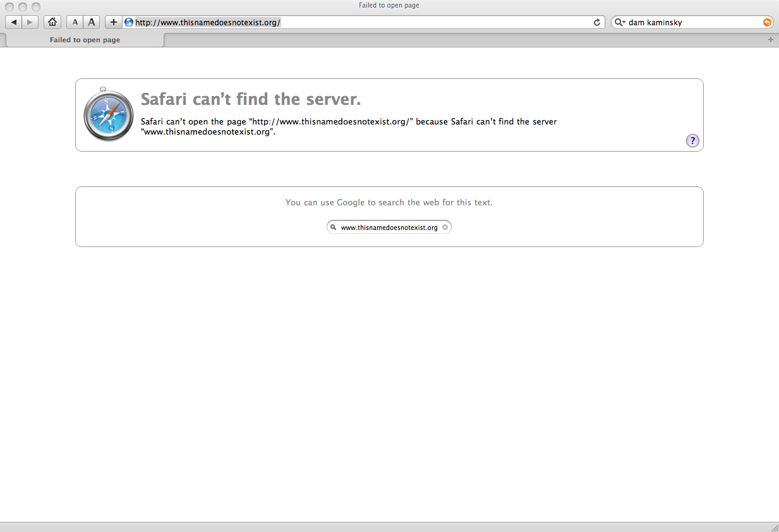The image size is (779, 532).
Task: Add bookmark using the plus button
Action: pyautogui.click(x=113, y=22)
